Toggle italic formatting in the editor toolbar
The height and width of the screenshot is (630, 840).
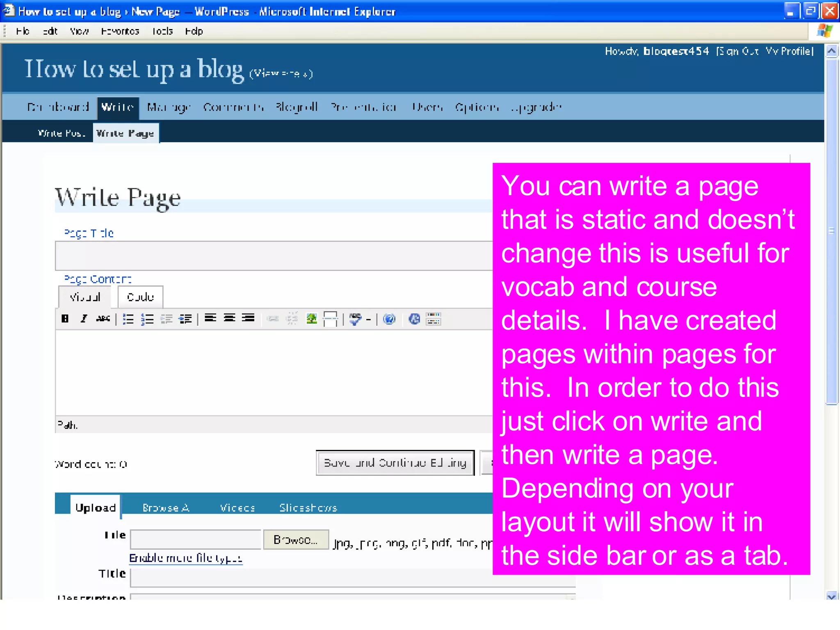click(x=84, y=319)
